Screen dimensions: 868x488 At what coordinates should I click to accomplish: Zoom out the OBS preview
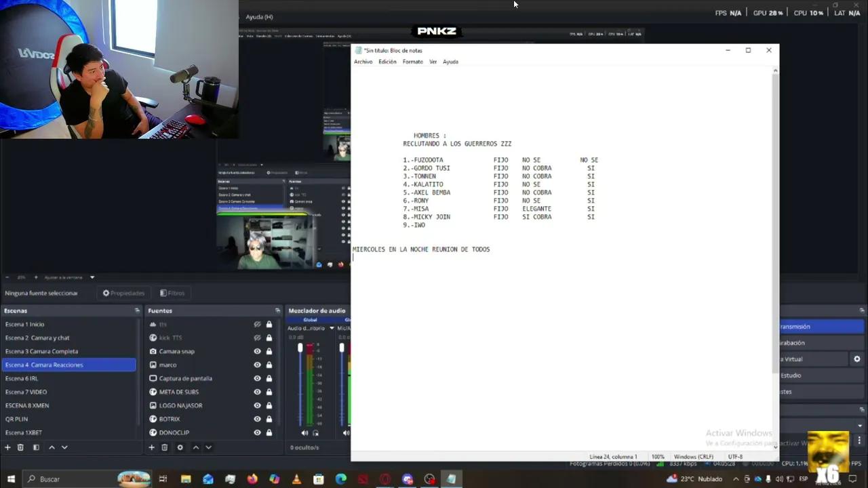click(6, 277)
